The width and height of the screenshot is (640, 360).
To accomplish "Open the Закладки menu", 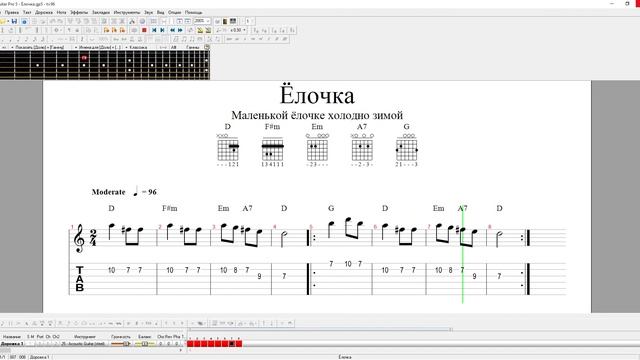I will tap(101, 12).
